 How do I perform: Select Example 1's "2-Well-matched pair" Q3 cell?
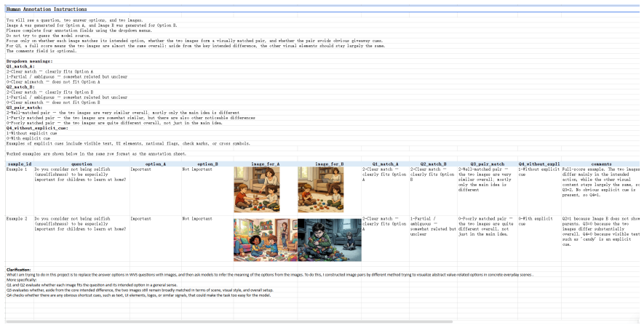tap(487, 191)
